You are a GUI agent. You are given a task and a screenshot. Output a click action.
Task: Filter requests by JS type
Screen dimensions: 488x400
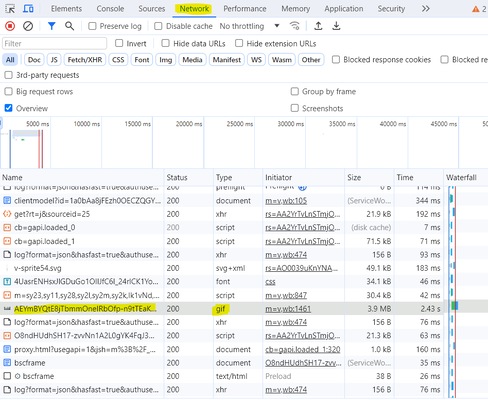pyautogui.click(x=54, y=60)
